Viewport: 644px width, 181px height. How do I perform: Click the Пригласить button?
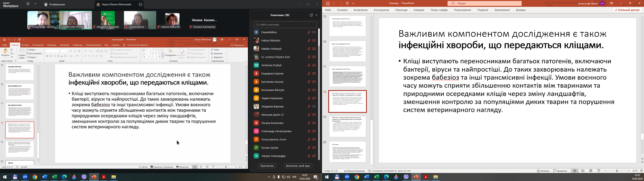(267, 166)
